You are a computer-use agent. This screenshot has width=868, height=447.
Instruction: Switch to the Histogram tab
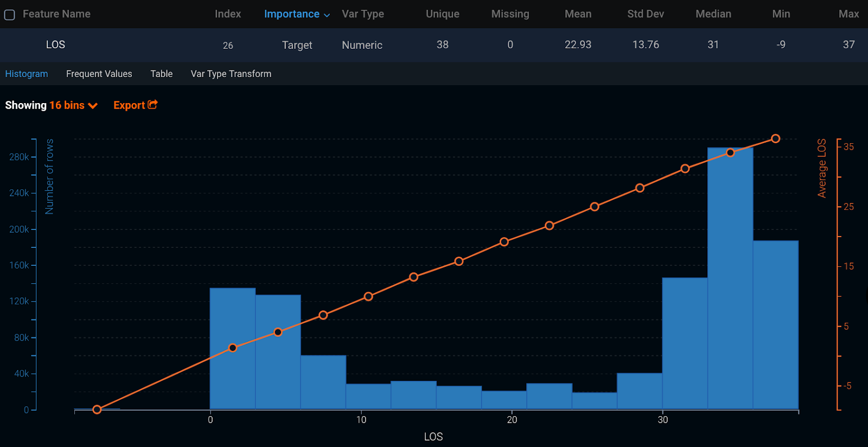point(27,74)
